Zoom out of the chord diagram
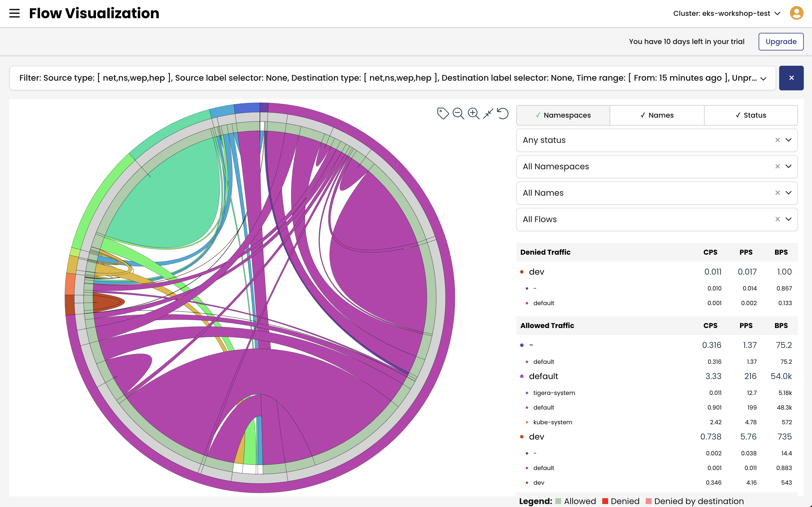The image size is (812, 507). 458,113
